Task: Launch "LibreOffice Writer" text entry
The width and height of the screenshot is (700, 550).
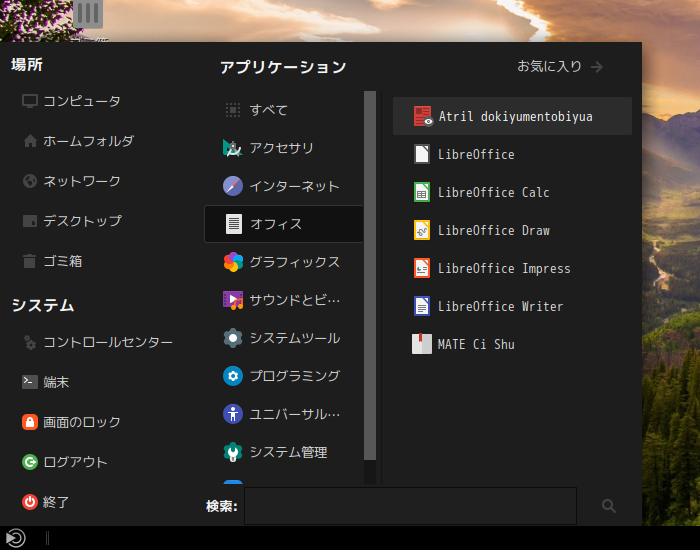Action: pos(500,306)
